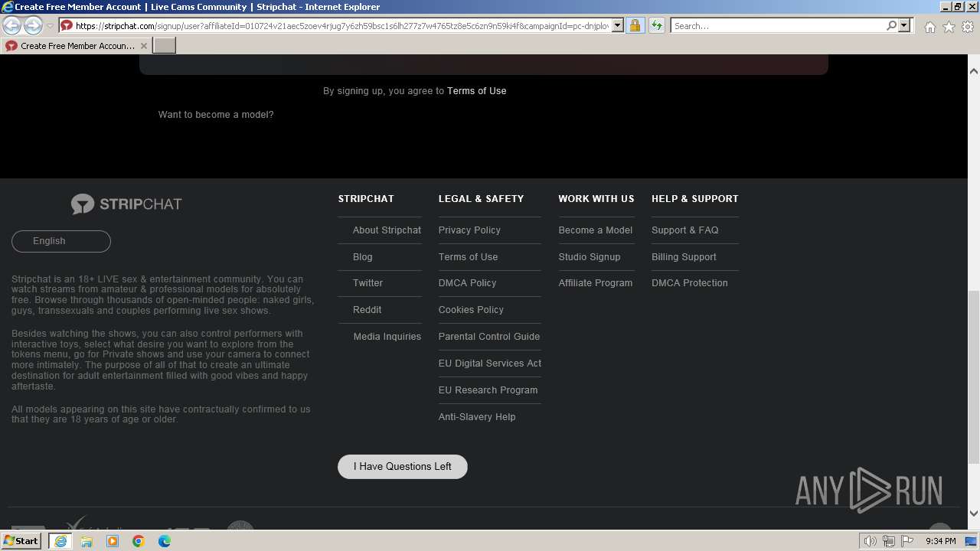Click the page scrollbar down arrow
980x551 pixels.
[x=974, y=514]
